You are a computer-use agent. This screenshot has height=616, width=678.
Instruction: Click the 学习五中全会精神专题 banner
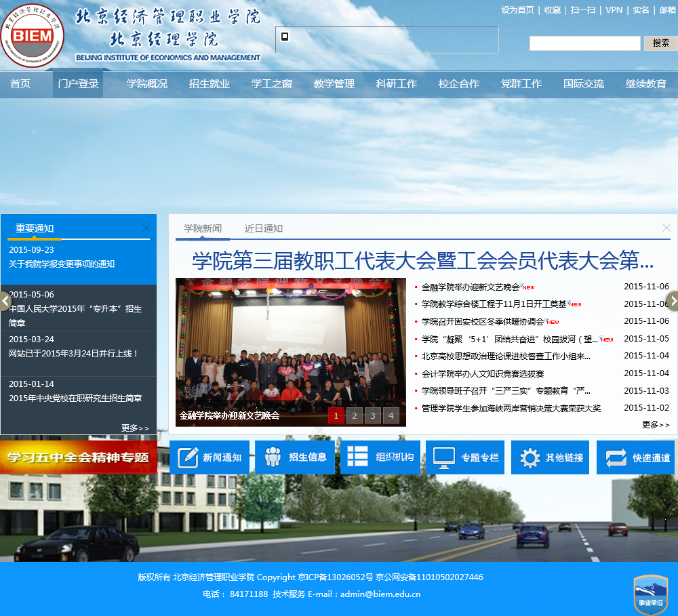[78, 457]
